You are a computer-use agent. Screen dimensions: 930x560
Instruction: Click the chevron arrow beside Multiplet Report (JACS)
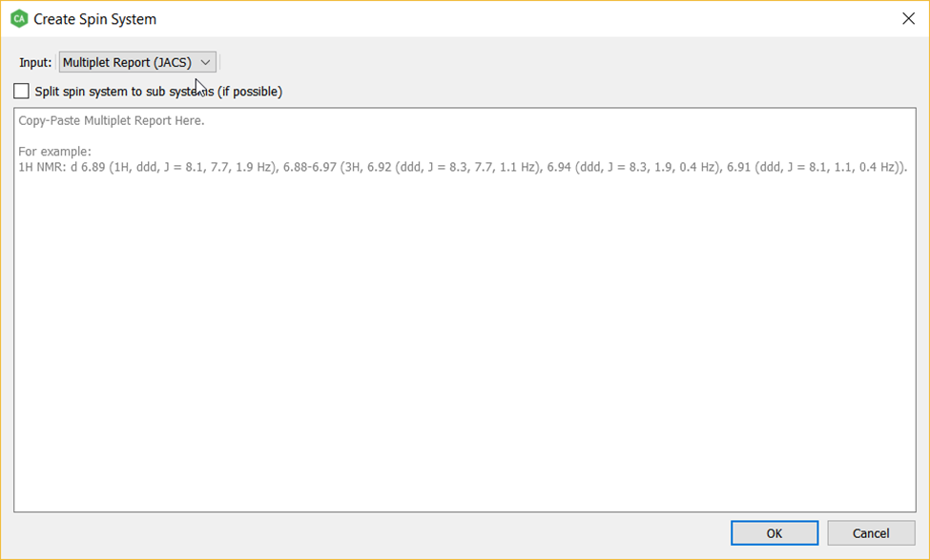205,62
